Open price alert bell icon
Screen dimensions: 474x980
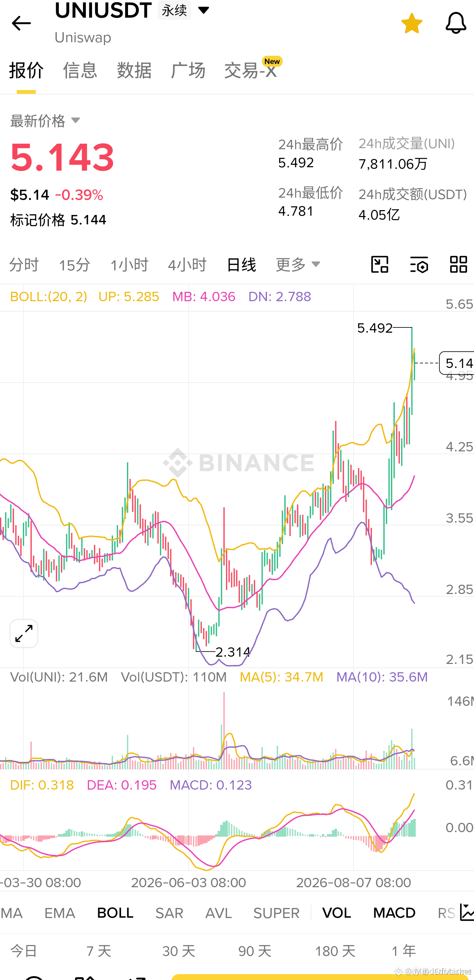tap(456, 23)
